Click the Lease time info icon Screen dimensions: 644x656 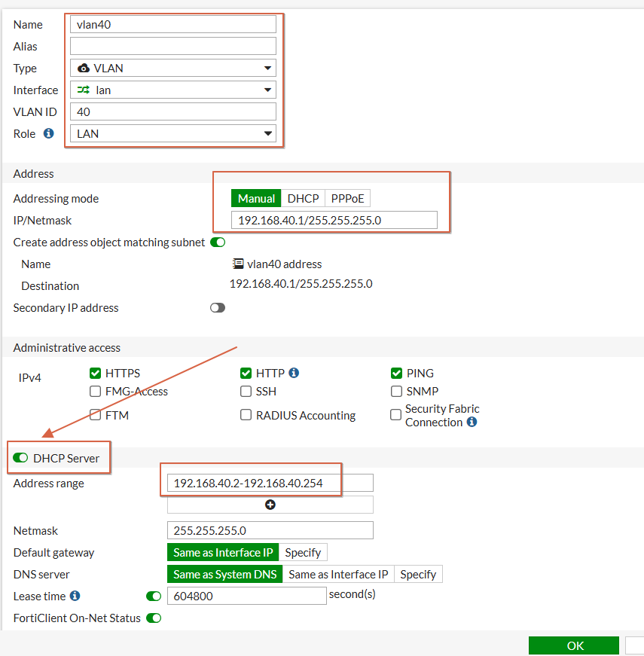[75, 595]
